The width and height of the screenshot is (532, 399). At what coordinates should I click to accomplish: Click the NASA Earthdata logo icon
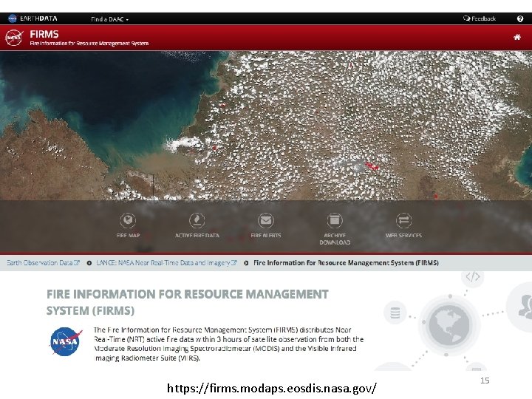(13, 18)
